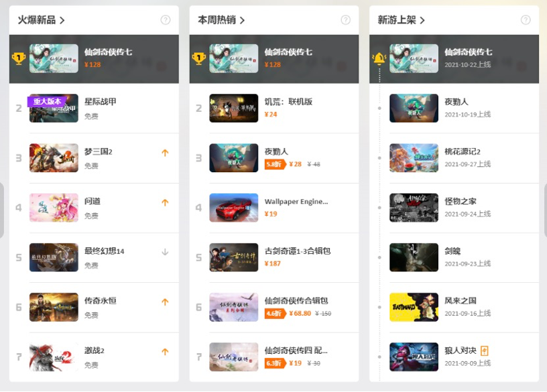Viewport: 547px width, 392px height.
Task: Click trophy icon in 火爆新品 top row
Action: (x=19, y=58)
